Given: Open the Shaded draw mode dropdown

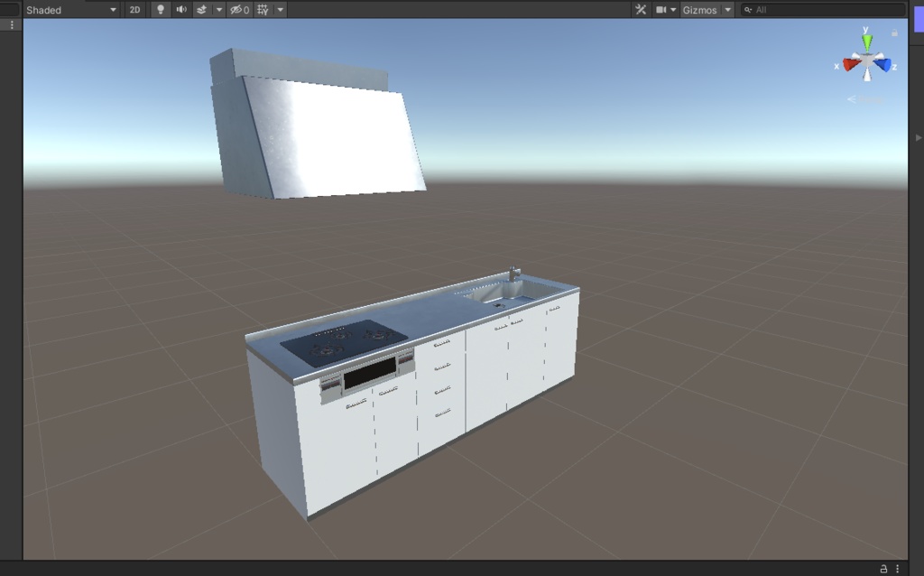Looking at the screenshot, I should point(63,10).
